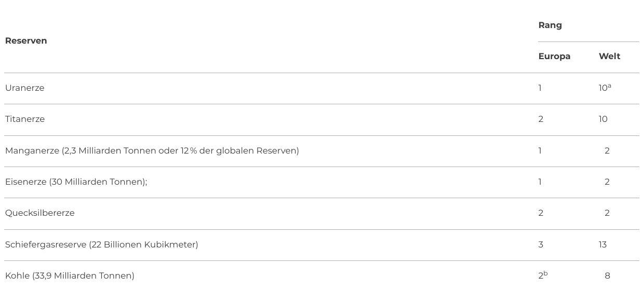The height and width of the screenshot is (290, 644).
Task: Select the Welt rank 8 for Kohle
Action: pyautogui.click(x=607, y=276)
